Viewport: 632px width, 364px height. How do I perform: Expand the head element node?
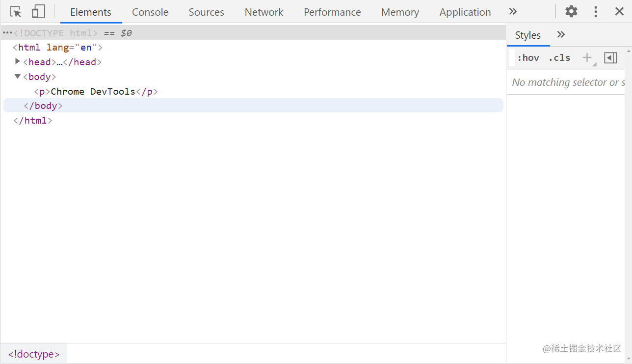18,61
